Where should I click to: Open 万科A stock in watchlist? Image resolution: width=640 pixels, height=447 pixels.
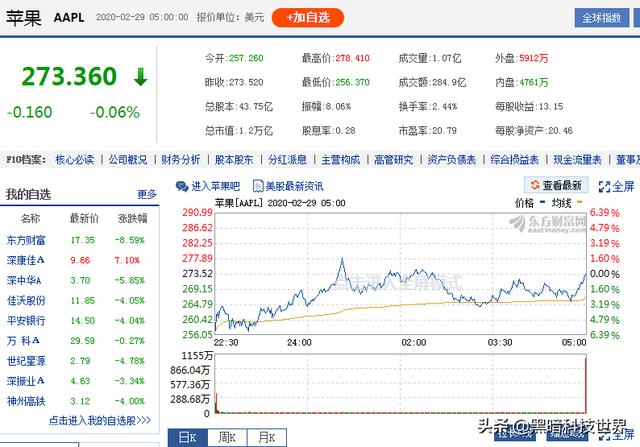click(23, 341)
